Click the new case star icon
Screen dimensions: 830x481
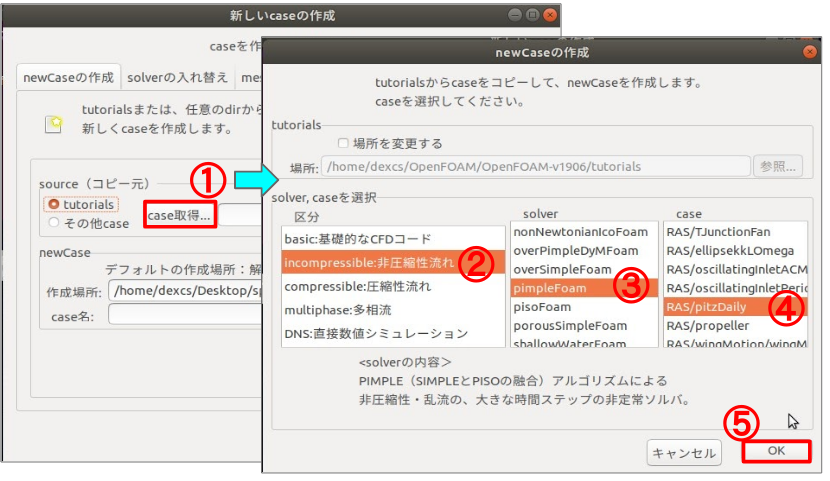click(57, 122)
